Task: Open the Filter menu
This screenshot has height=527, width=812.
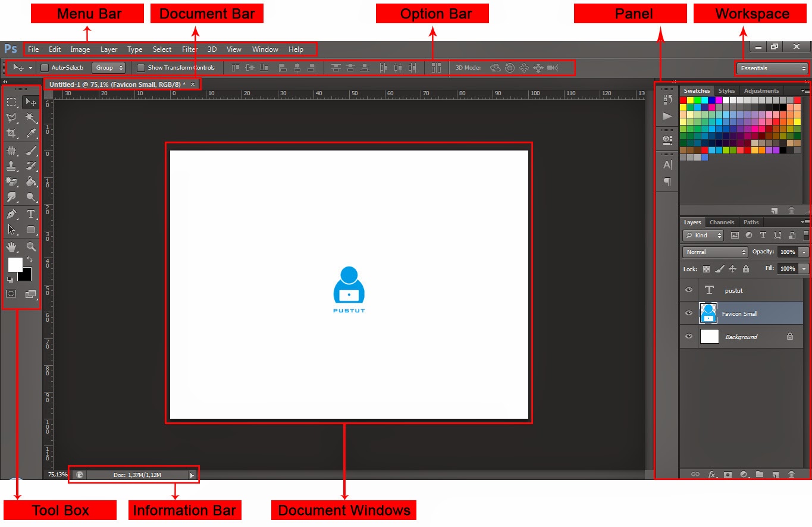Action: click(x=189, y=49)
